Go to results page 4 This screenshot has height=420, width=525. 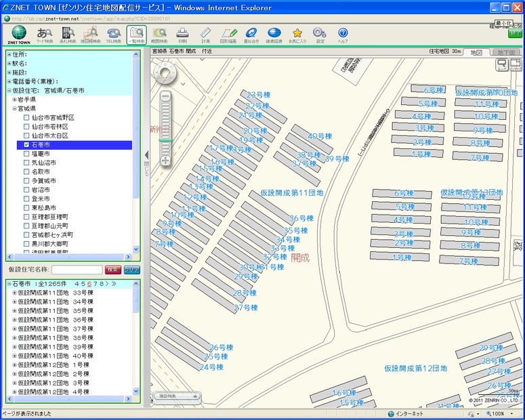pos(77,284)
